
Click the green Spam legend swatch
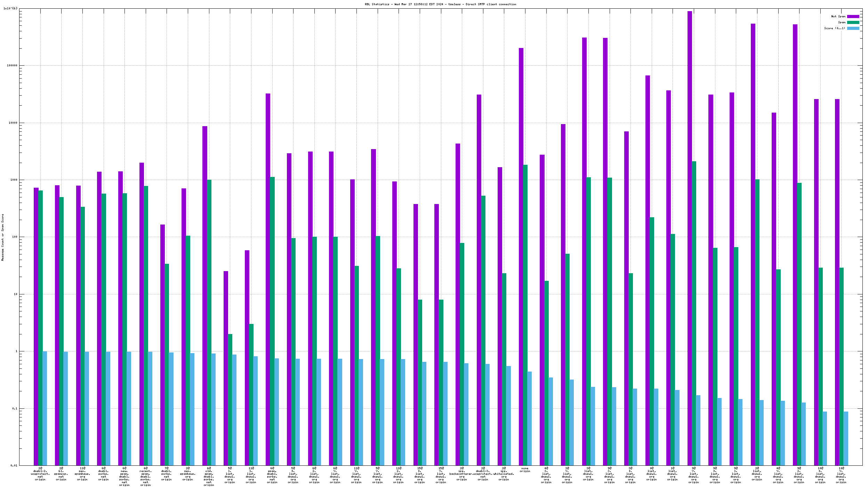coord(853,22)
